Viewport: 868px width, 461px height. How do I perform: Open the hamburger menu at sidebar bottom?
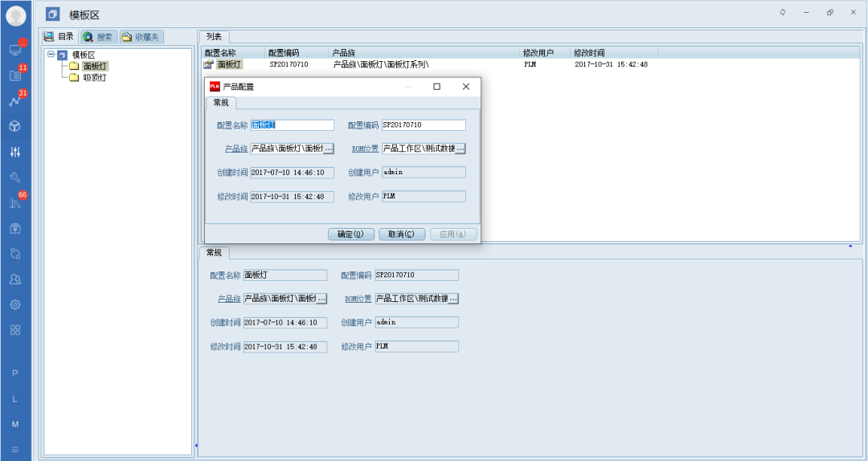15,449
